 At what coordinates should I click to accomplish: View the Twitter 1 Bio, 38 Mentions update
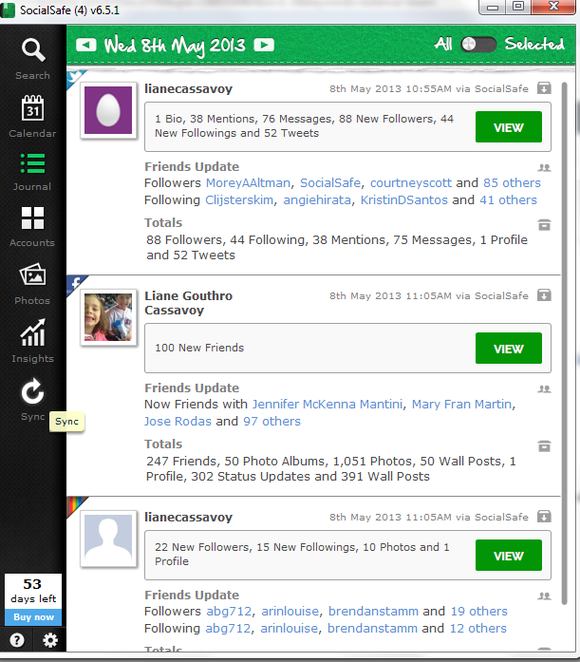pos(508,127)
